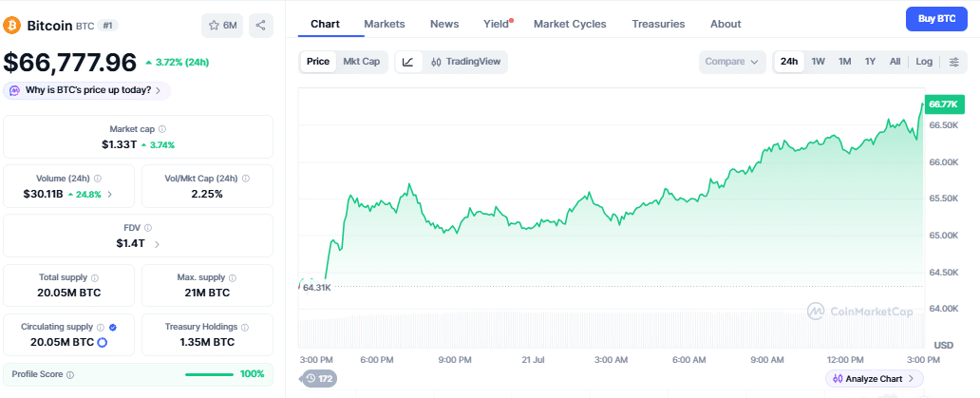Add Bitcoin to watchlist via star button
Image resolution: width=980 pixels, height=398 pixels.
pyautogui.click(x=222, y=25)
